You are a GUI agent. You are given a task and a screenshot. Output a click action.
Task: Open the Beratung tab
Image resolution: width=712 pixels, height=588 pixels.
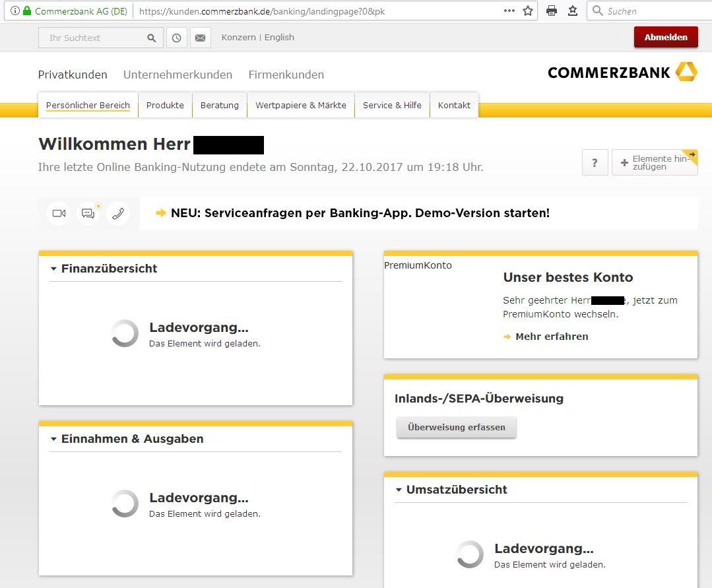tap(220, 106)
